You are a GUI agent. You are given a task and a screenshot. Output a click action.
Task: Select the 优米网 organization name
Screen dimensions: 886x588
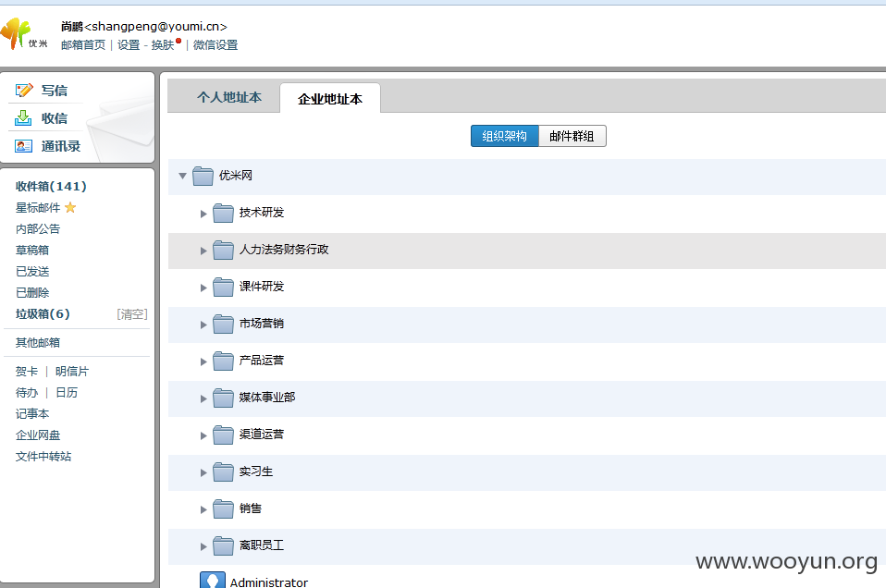pos(236,176)
